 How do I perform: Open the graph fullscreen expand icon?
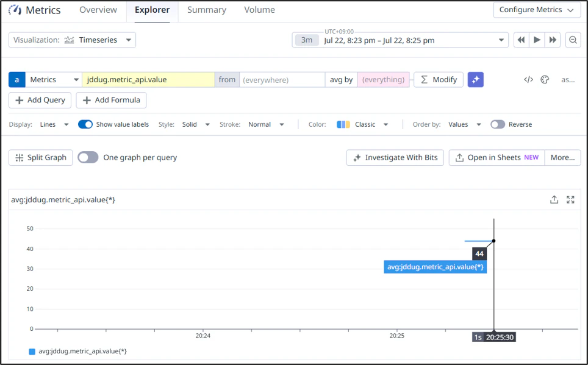click(570, 200)
